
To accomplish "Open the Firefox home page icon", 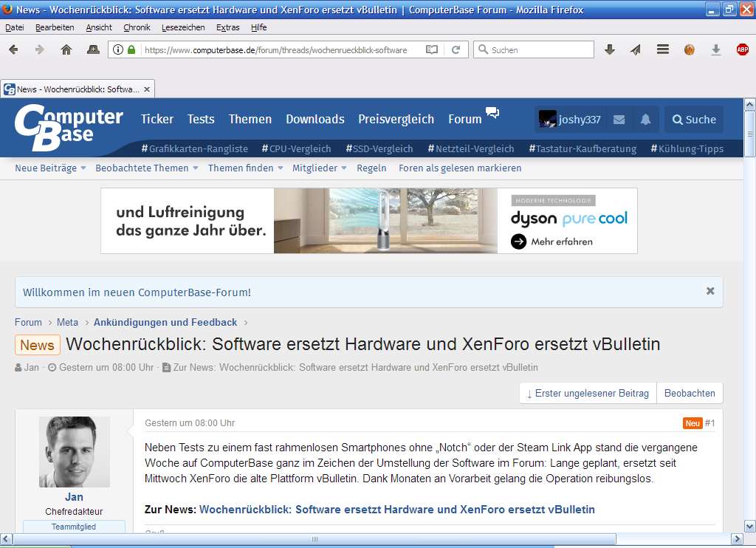I will click(66, 49).
